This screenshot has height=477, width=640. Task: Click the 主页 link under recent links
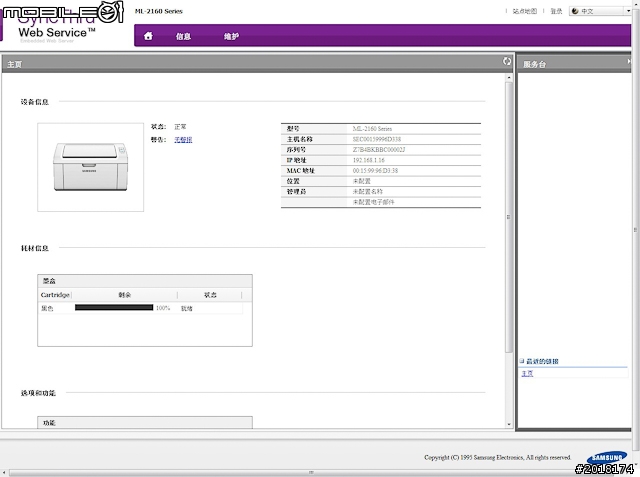pos(527,373)
